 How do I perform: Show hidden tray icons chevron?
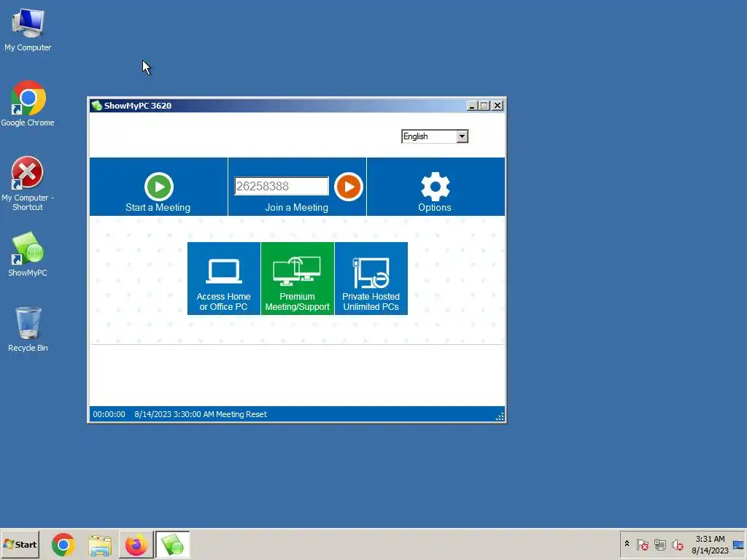coord(627,544)
